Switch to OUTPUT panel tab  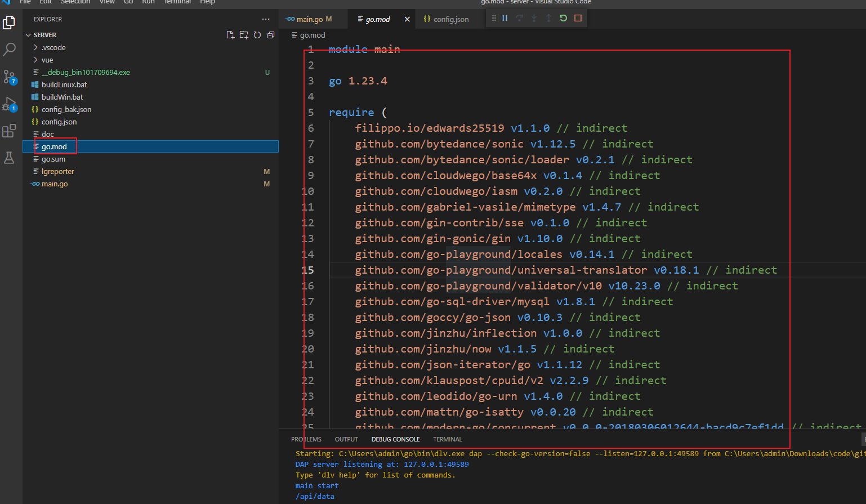[x=346, y=439]
